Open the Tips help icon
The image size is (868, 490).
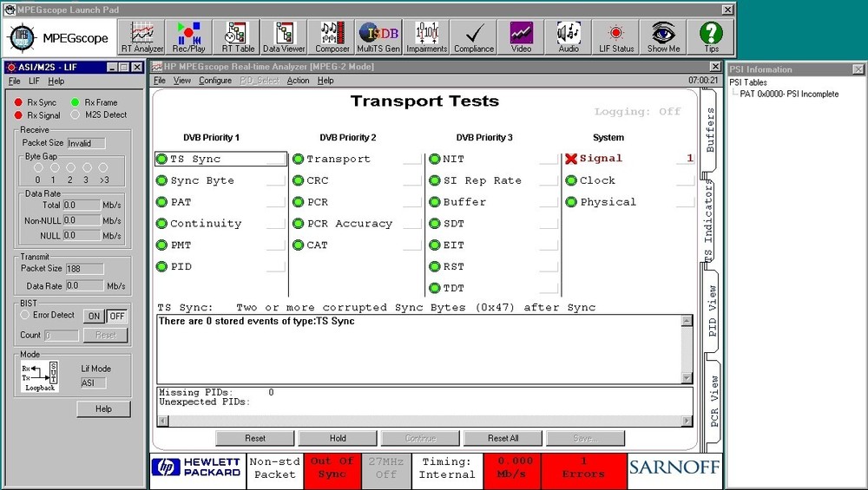tap(712, 37)
